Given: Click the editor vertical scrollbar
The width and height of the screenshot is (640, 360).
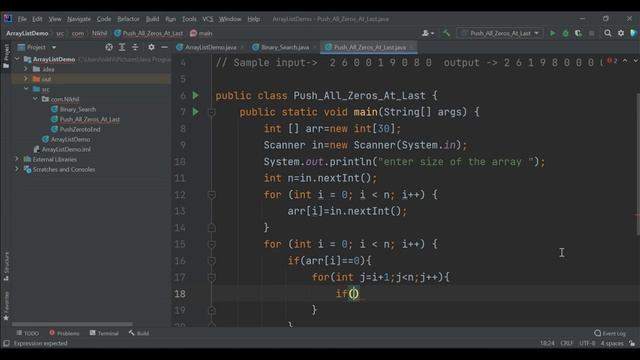Looking at the screenshot, I should (x=638, y=164).
